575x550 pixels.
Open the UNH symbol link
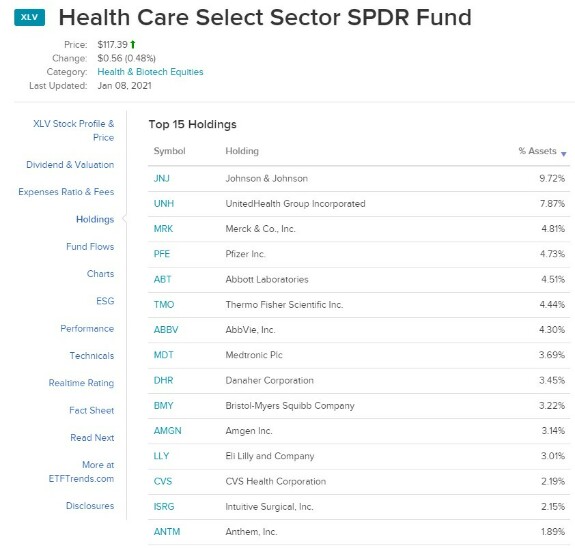(x=164, y=204)
